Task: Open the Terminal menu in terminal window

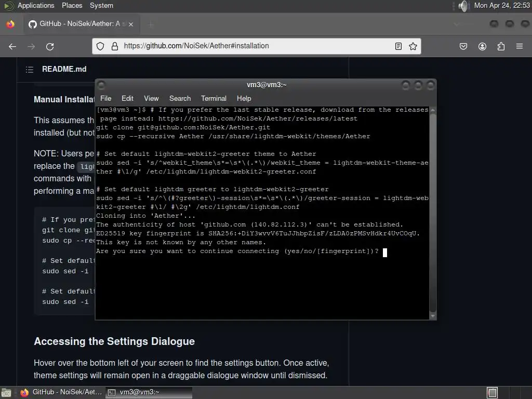Action: (214, 98)
